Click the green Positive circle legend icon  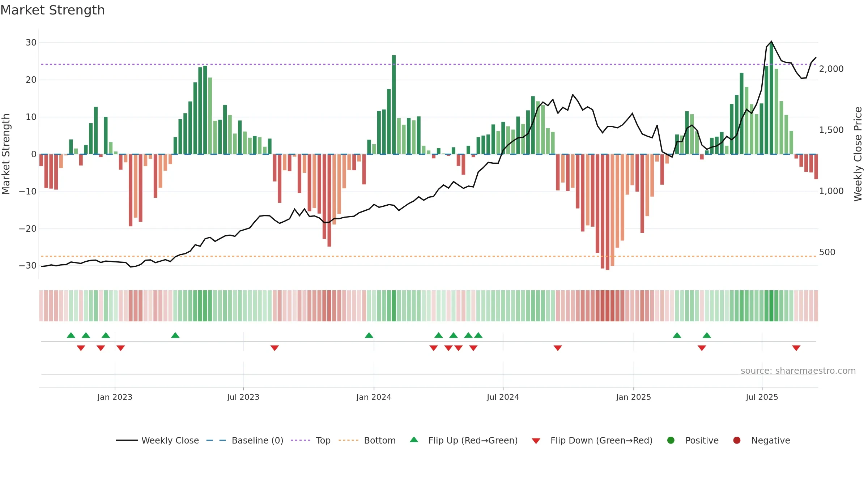point(671,440)
